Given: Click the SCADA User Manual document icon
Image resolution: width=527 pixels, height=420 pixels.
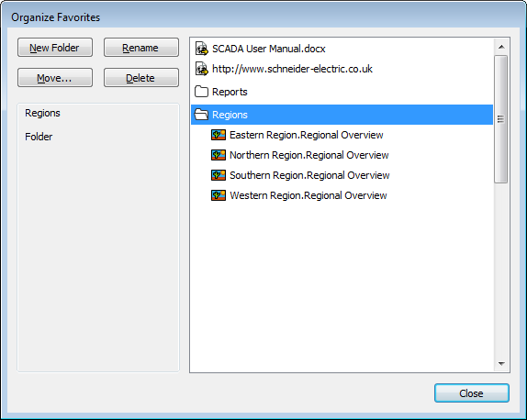Looking at the screenshot, I should [202, 49].
